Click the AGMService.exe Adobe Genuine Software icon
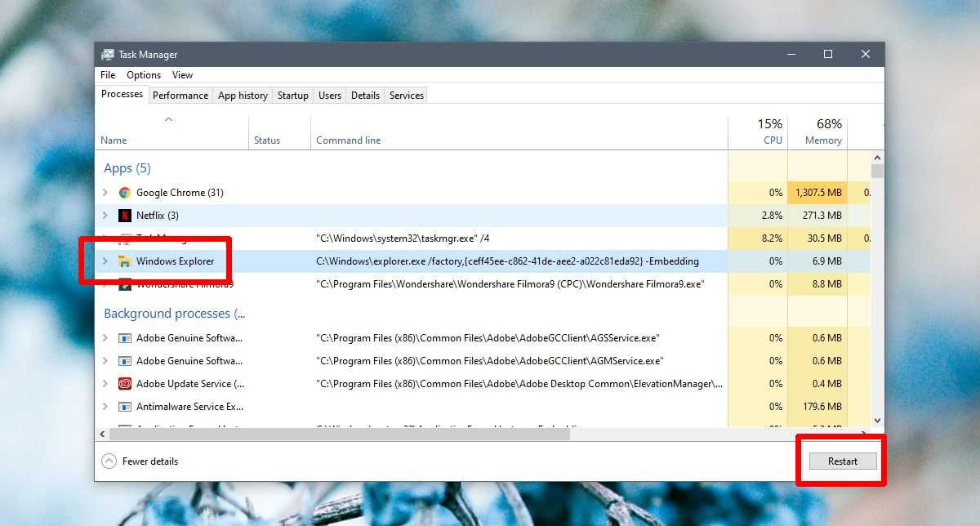 (x=125, y=361)
